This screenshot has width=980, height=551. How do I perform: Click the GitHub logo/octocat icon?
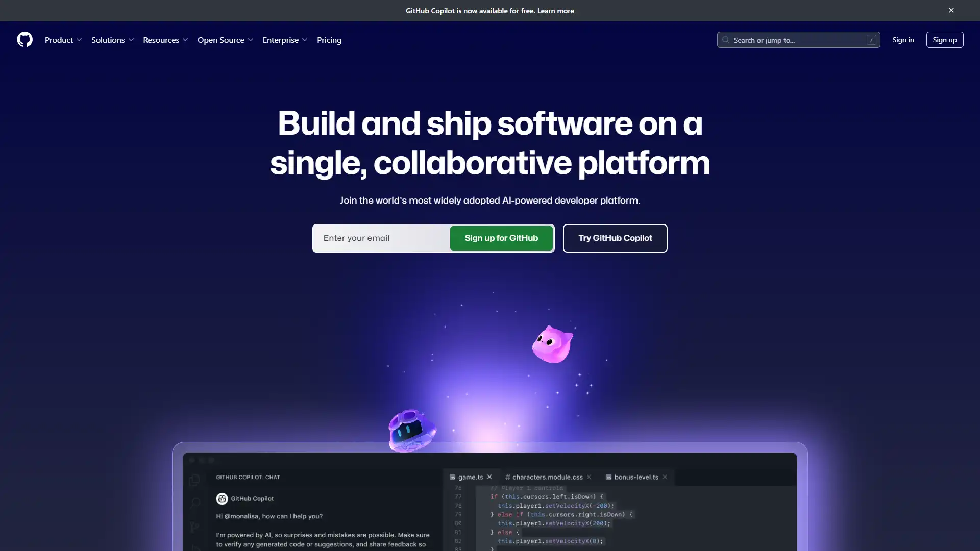point(25,40)
